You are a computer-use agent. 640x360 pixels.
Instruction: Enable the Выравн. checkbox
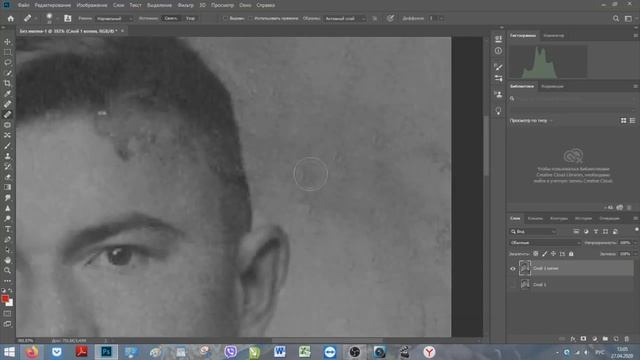[225, 18]
